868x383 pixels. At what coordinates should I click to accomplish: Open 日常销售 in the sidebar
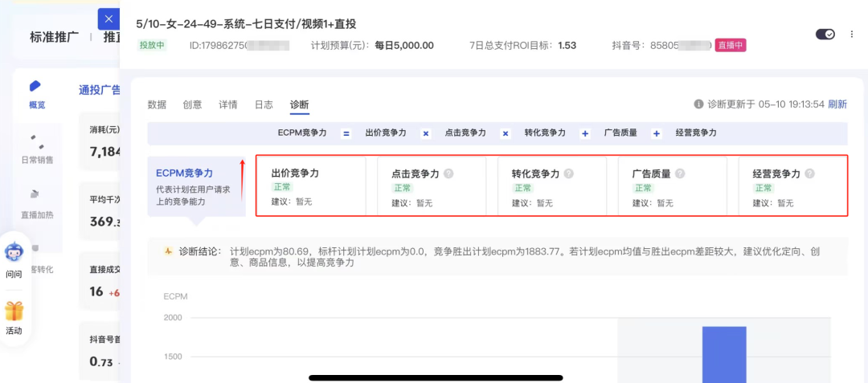36,142
